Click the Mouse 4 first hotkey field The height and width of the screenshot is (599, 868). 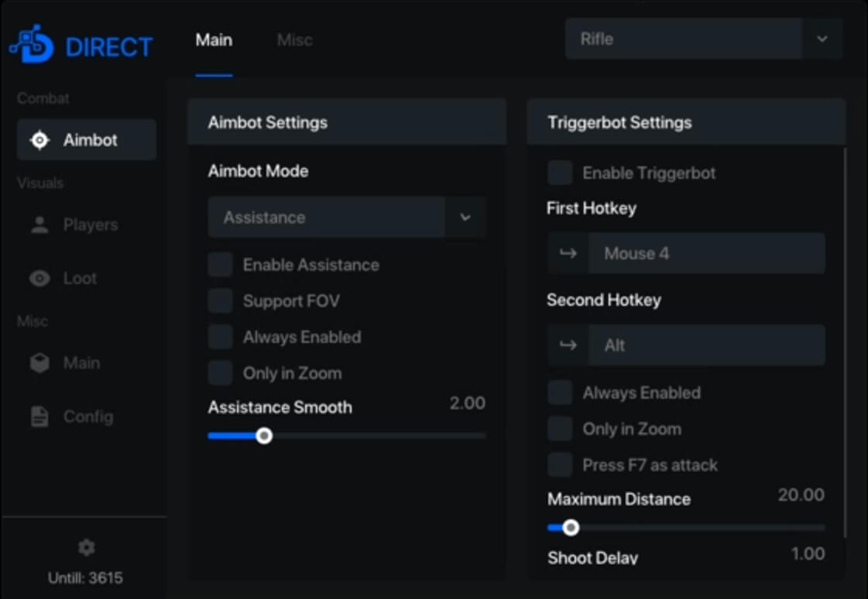click(x=706, y=254)
